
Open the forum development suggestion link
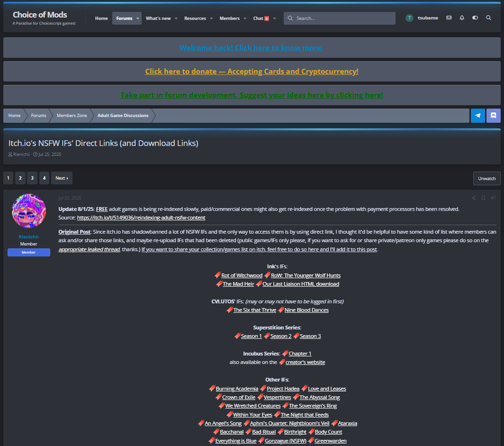[252, 95]
